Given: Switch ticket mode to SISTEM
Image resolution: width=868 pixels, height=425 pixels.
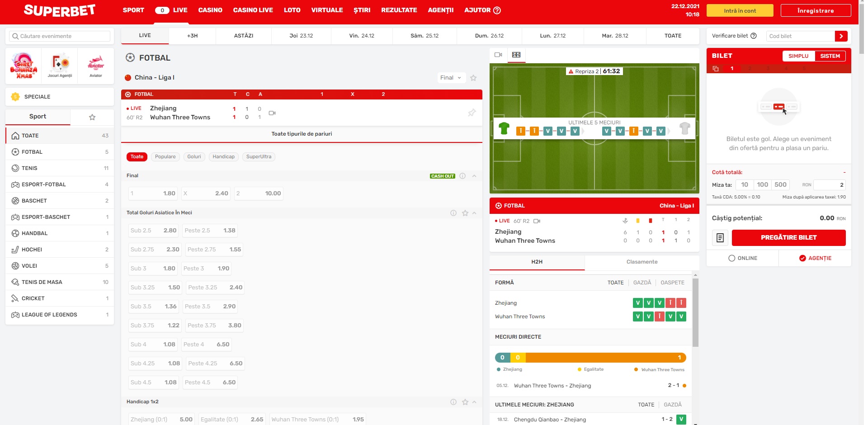Looking at the screenshot, I should click(x=830, y=56).
